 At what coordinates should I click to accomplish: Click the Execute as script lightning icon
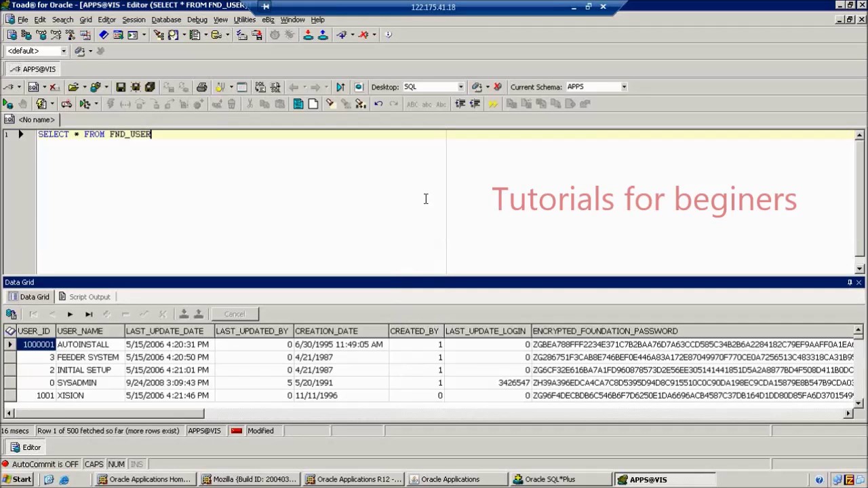pyautogui.click(x=41, y=104)
